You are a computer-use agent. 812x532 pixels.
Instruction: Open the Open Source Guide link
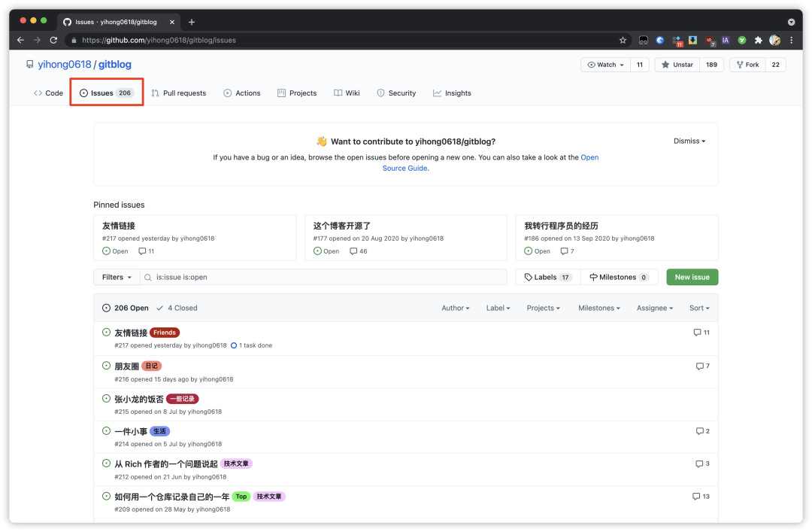tap(404, 168)
